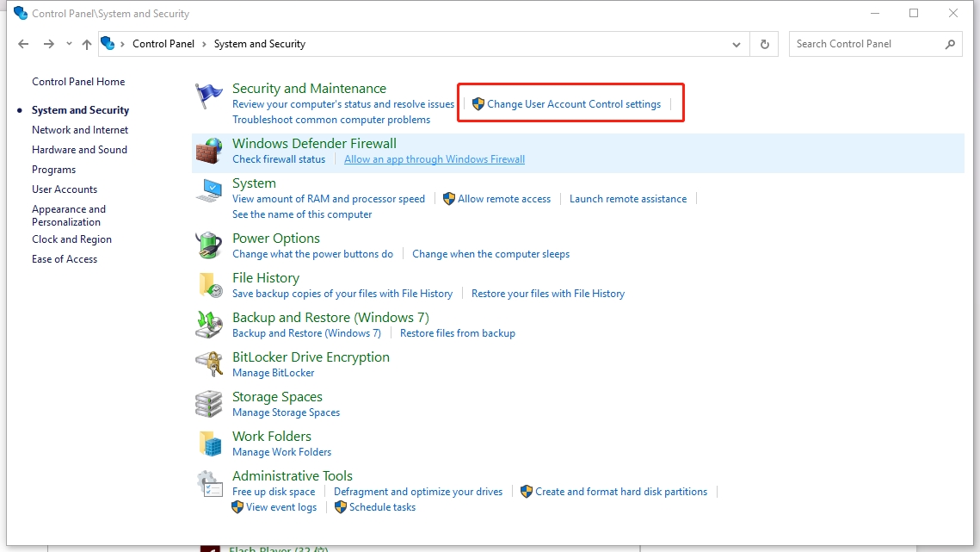Screen dimensions: 980x552
Task: Click the Backup and Restore icon
Action: (x=209, y=325)
